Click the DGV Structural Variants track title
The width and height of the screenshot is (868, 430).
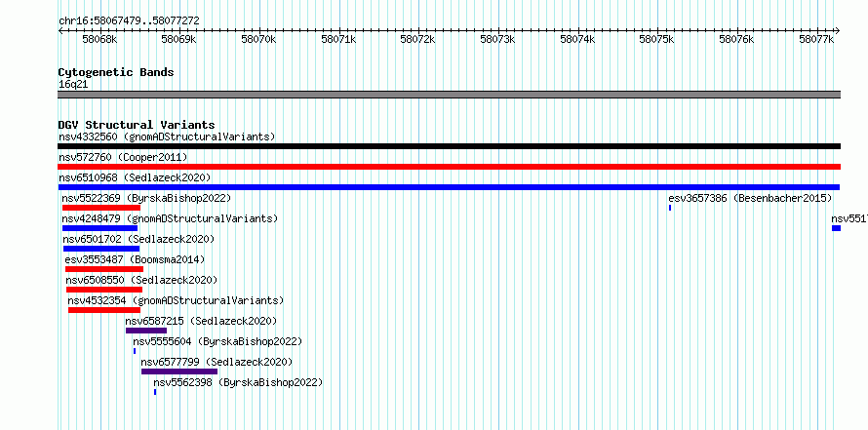[137, 125]
